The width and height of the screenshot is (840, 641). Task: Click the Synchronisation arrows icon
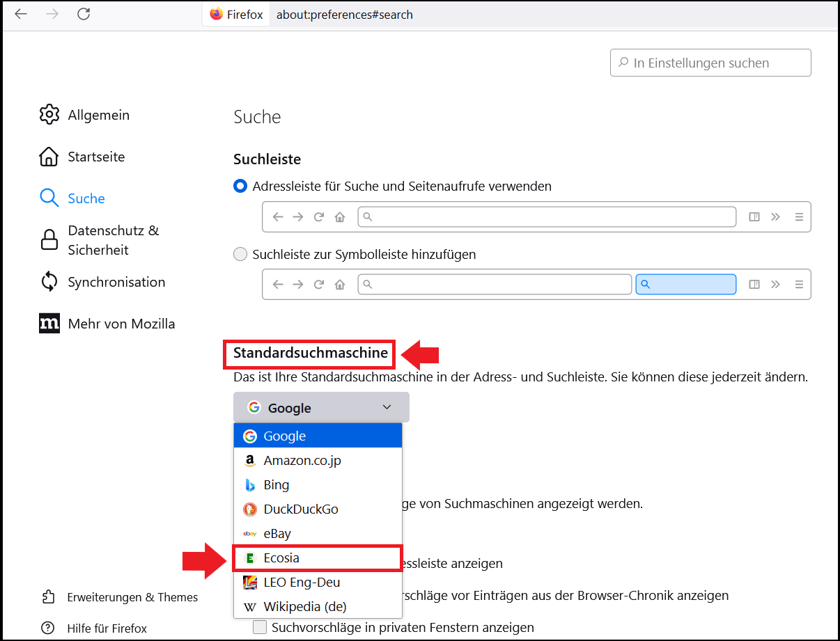coord(49,282)
